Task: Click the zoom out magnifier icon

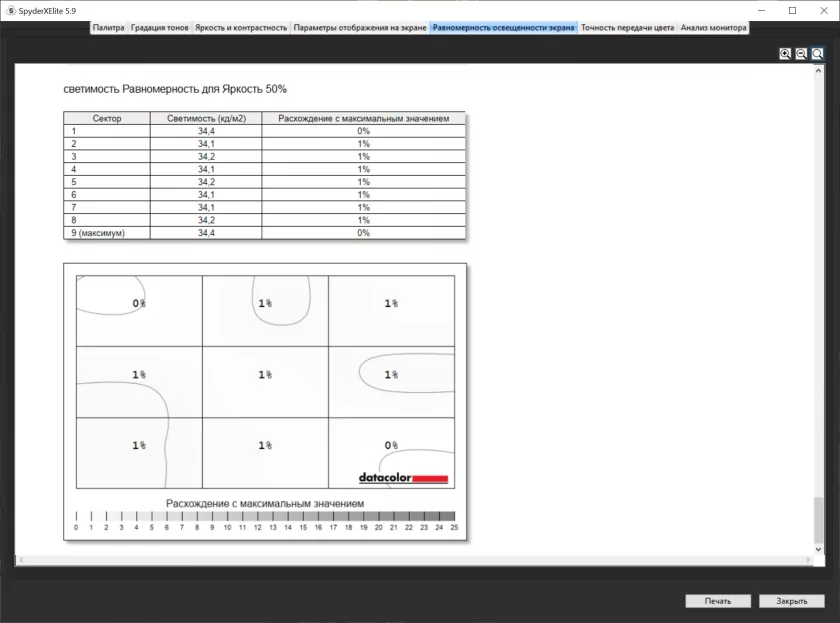Action: click(x=801, y=54)
